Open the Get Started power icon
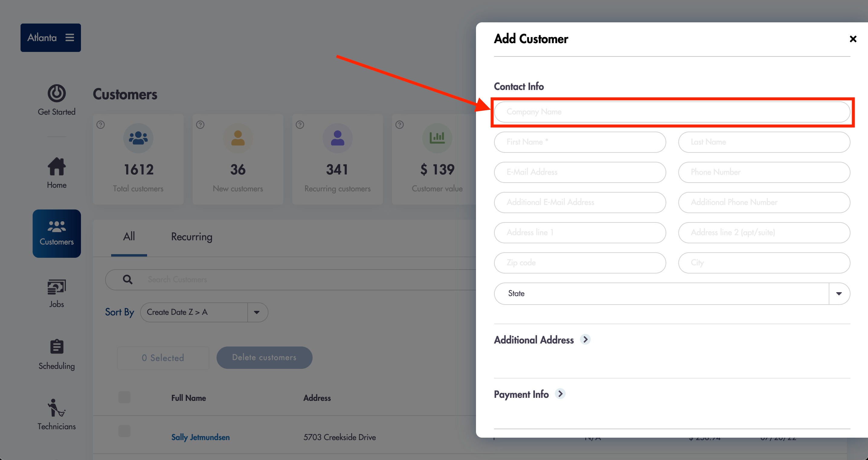868x460 pixels. tap(56, 93)
